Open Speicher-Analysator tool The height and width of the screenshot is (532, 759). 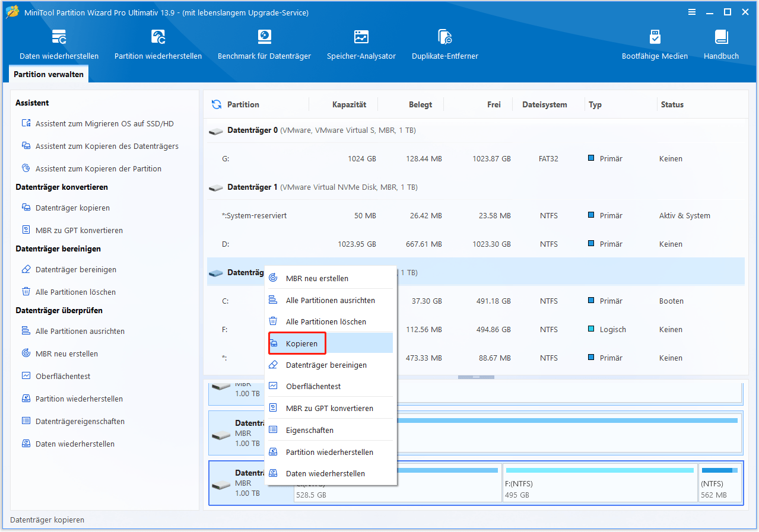(x=361, y=44)
